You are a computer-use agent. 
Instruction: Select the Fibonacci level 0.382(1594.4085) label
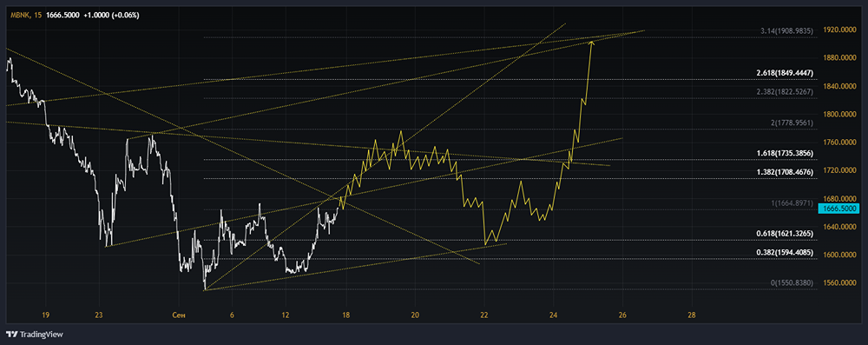point(785,252)
